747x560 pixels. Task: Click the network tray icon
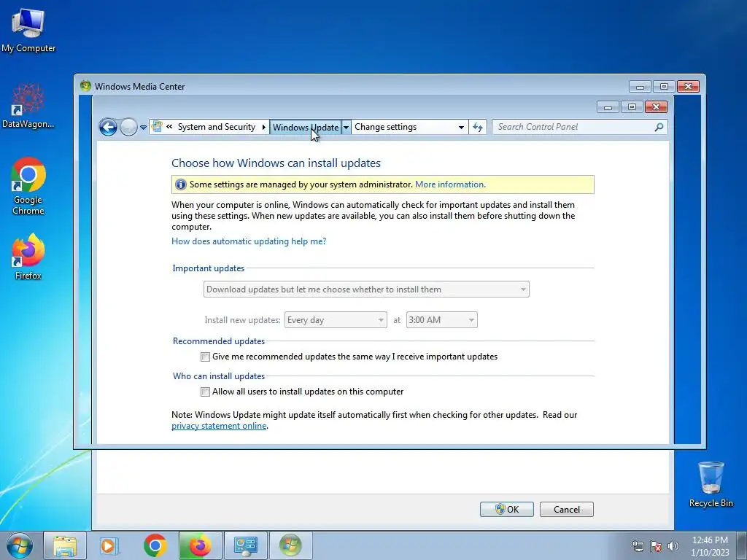click(638, 546)
